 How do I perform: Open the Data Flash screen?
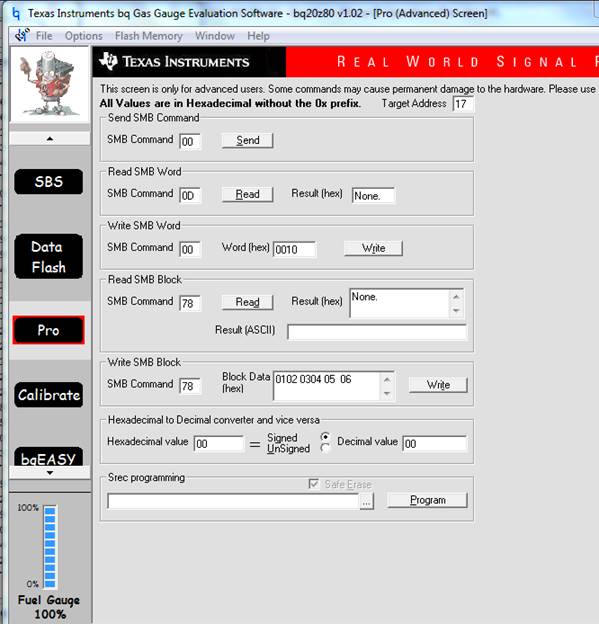[49, 256]
